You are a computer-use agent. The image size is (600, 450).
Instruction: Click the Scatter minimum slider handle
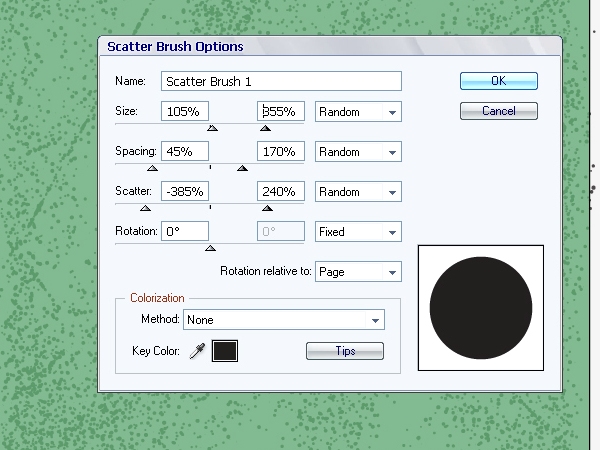145,208
